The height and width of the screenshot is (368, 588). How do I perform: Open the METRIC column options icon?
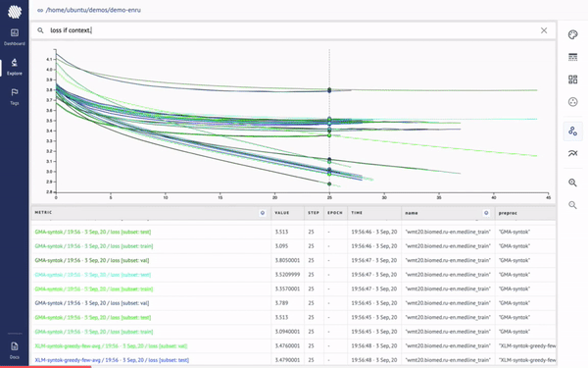tap(263, 213)
